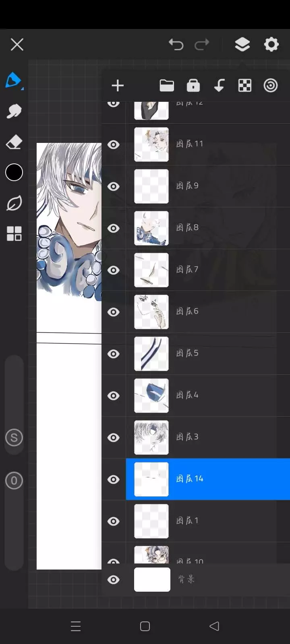The height and width of the screenshot is (644, 290).
Task: Undo the last action
Action: pyautogui.click(x=176, y=44)
